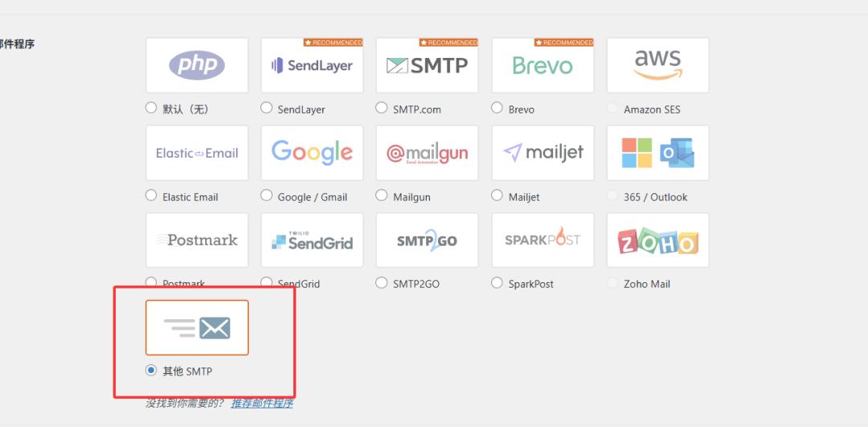
Task: Click the disabled 365 / Outlook radio button
Action: coord(612,195)
